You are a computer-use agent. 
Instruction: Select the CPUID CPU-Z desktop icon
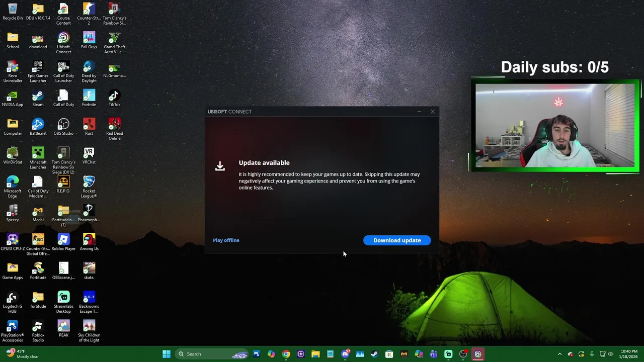pyautogui.click(x=13, y=242)
